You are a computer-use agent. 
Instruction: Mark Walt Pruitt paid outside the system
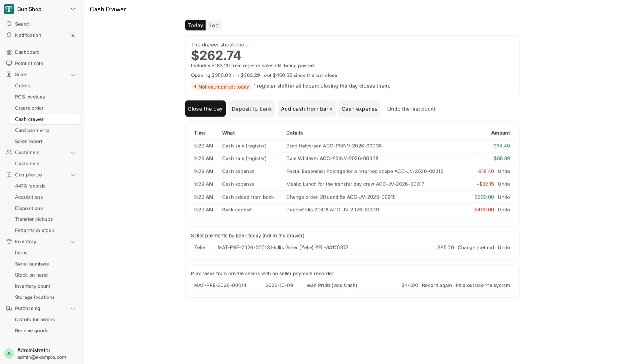pyautogui.click(x=482, y=286)
